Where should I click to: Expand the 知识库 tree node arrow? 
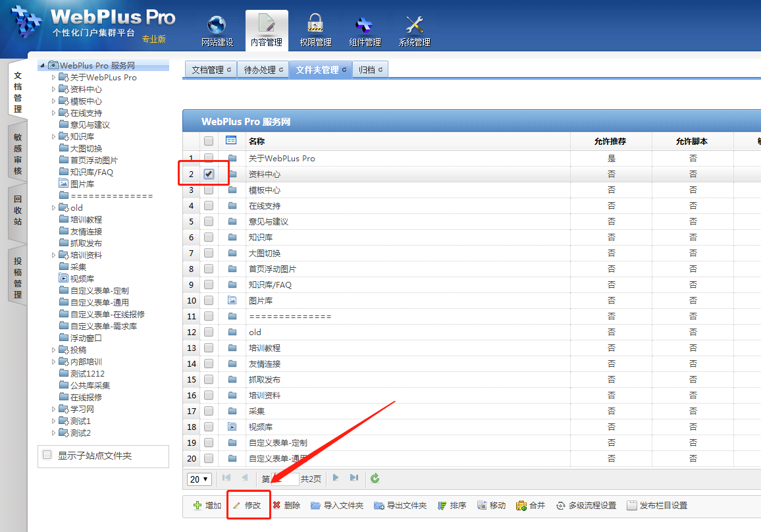pyautogui.click(x=54, y=137)
